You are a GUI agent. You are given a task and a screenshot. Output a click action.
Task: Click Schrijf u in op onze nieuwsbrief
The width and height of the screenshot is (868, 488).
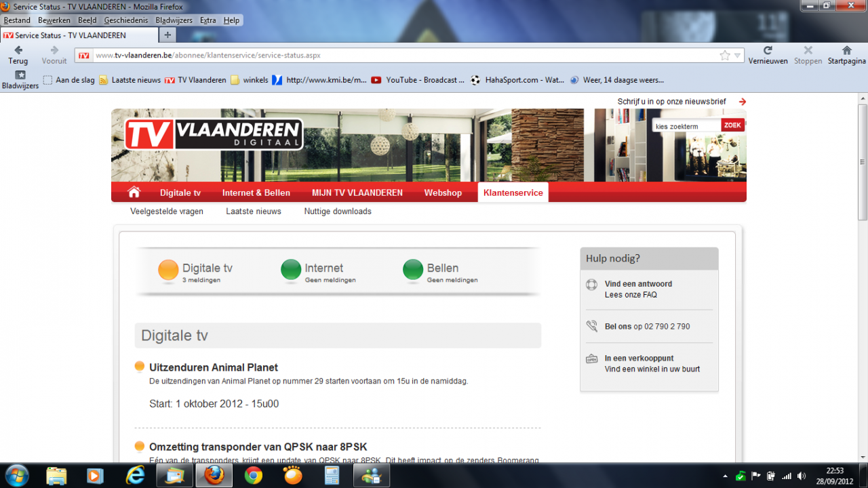coord(672,102)
